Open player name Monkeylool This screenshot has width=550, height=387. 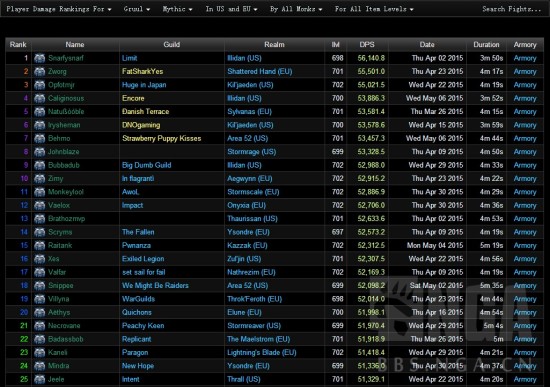pos(66,192)
